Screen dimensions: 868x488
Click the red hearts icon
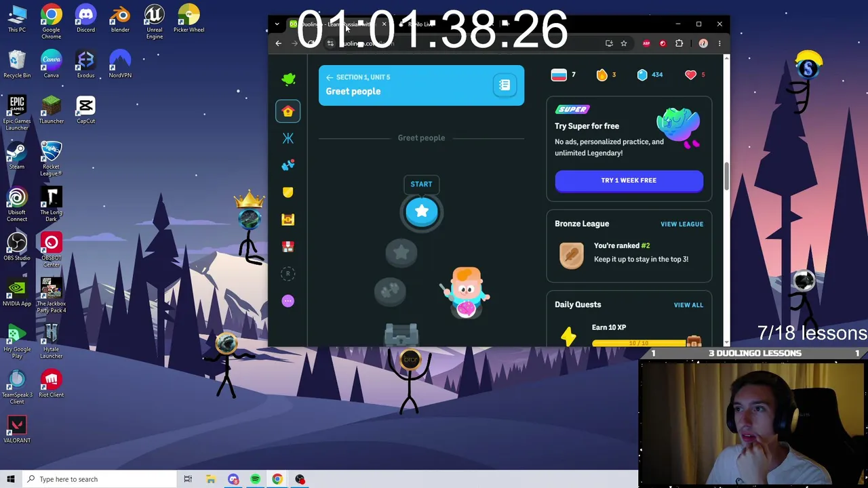690,75
